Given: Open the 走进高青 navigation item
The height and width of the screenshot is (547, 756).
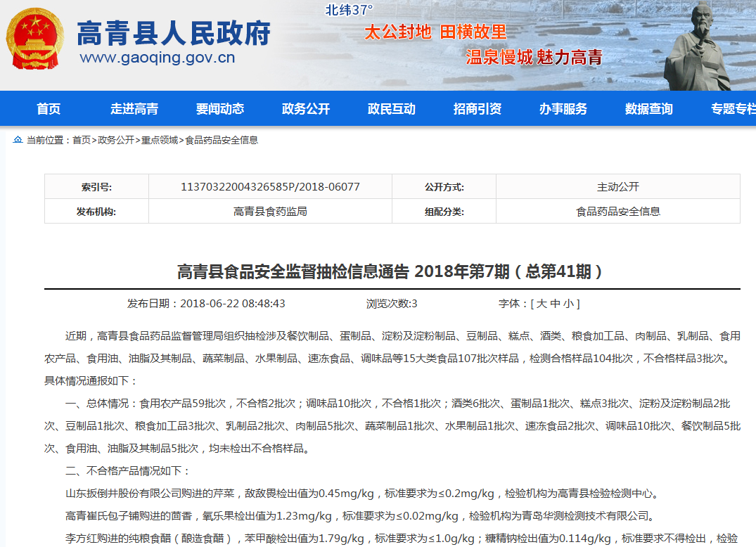Looking at the screenshot, I should tap(134, 109).
